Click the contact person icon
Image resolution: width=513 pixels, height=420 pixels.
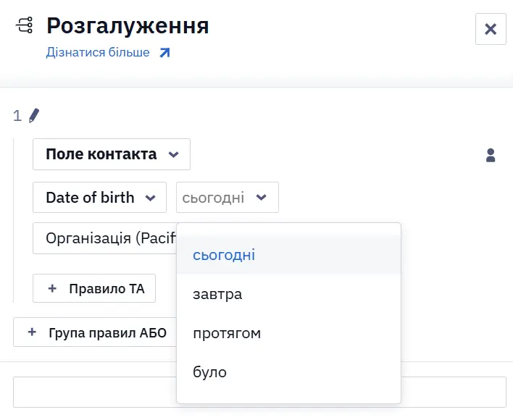pyautogui.click(x=491, y=155)
